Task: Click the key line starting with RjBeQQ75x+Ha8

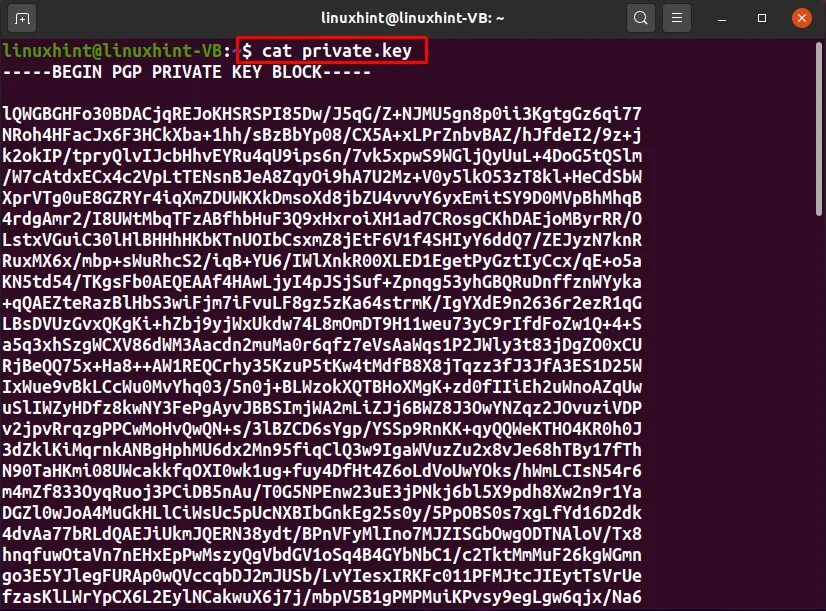Action: click(322, 366)
